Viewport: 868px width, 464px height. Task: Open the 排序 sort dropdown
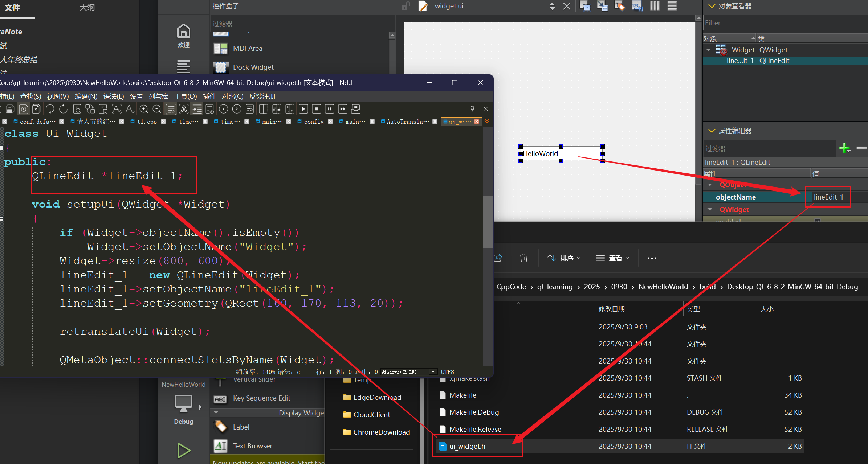click(564, 258)
